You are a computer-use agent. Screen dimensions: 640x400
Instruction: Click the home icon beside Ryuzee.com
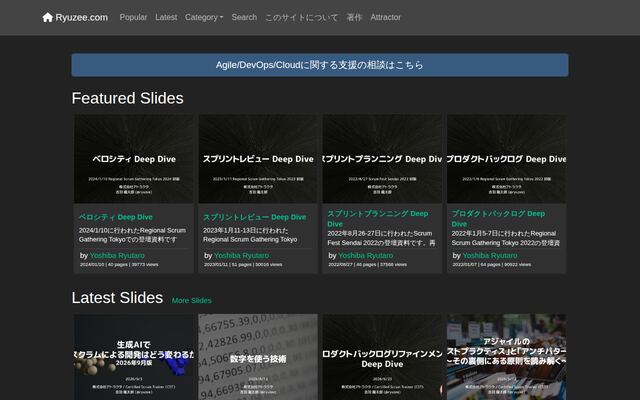coord(48,17)
